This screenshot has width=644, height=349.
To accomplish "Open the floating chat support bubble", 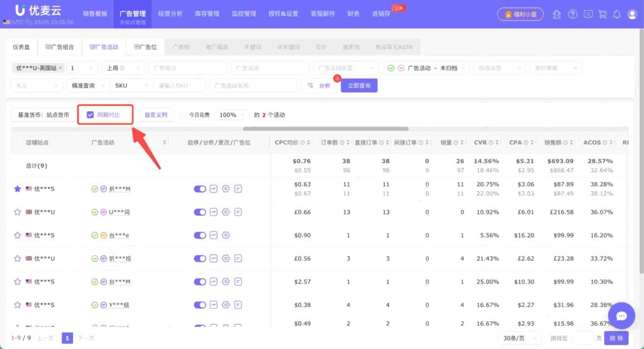I will tap(621, 316).
